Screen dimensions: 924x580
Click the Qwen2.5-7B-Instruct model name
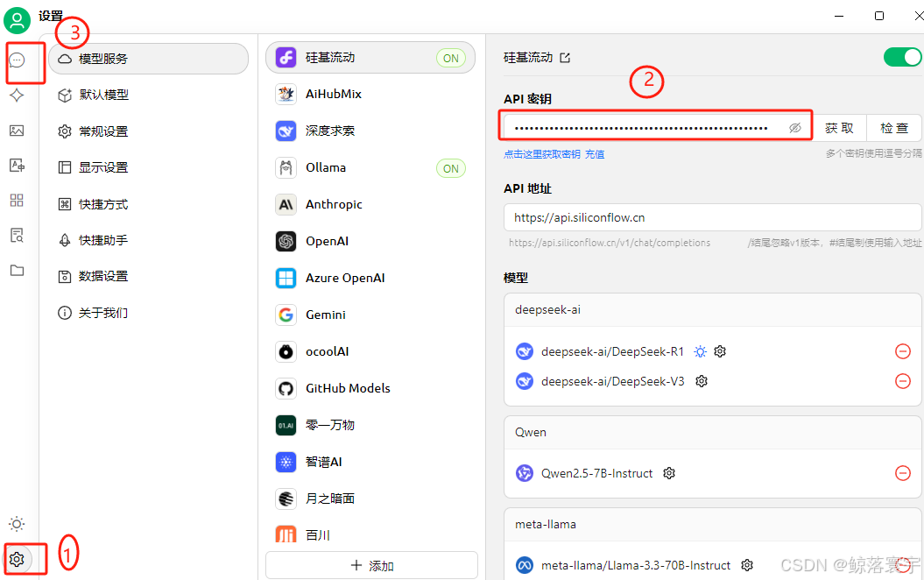tap(597, 473)
